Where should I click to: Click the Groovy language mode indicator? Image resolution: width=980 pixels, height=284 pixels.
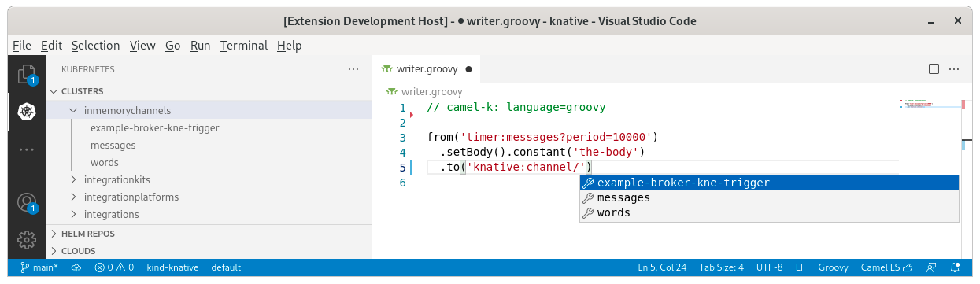[833, 267]
